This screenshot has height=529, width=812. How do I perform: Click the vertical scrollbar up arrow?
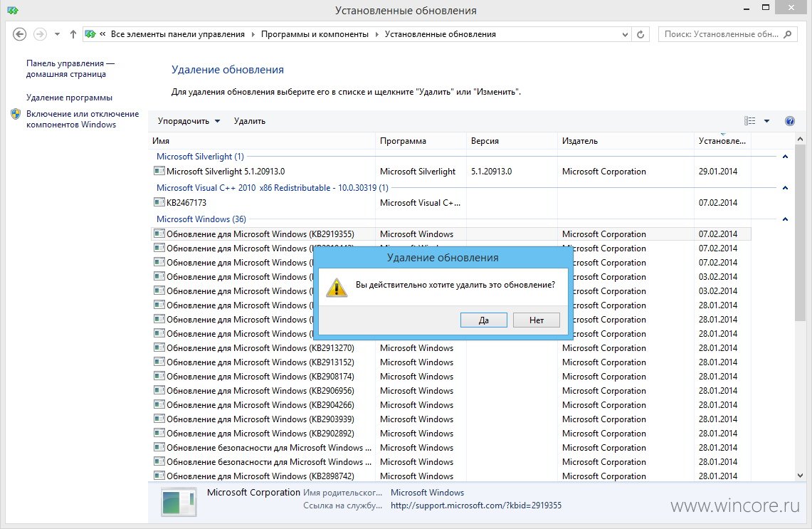(x=800, y=139)
